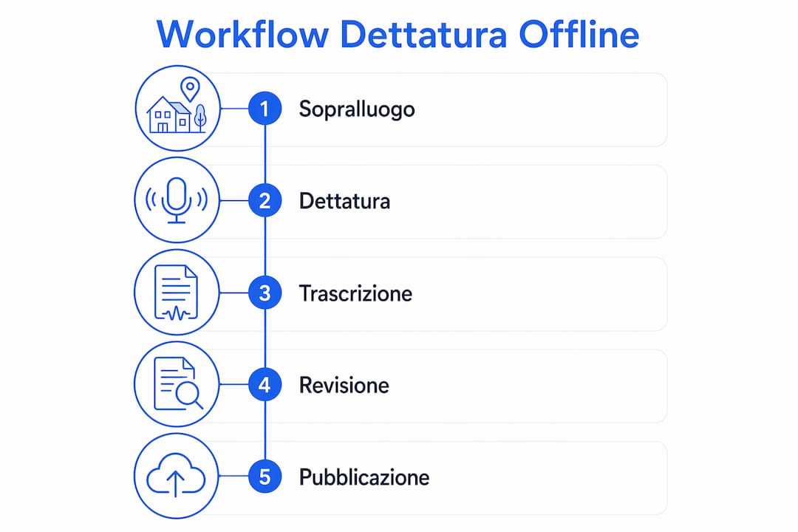Click the Dettatura step label

pyautogui.click(x=344, y=201)
